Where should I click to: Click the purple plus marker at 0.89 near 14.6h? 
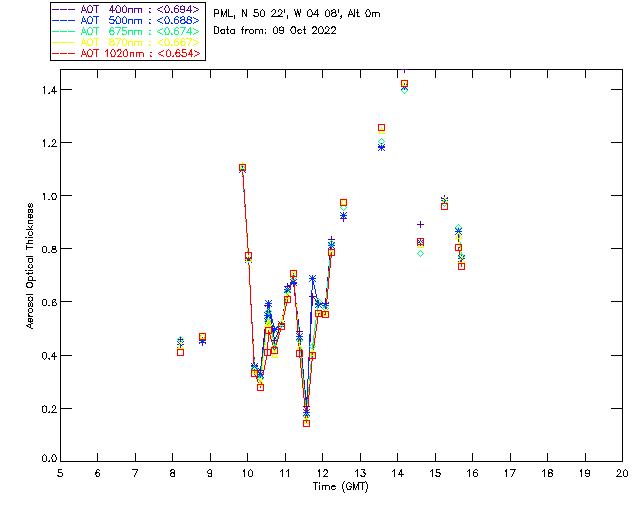pos(420,225)
